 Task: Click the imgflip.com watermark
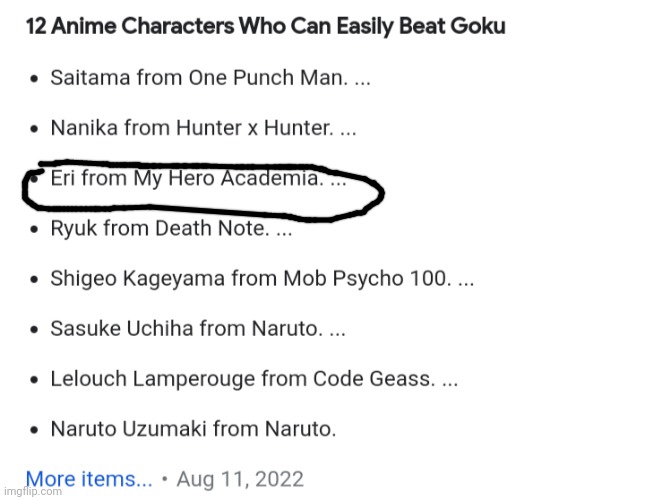tap(33, 491)
